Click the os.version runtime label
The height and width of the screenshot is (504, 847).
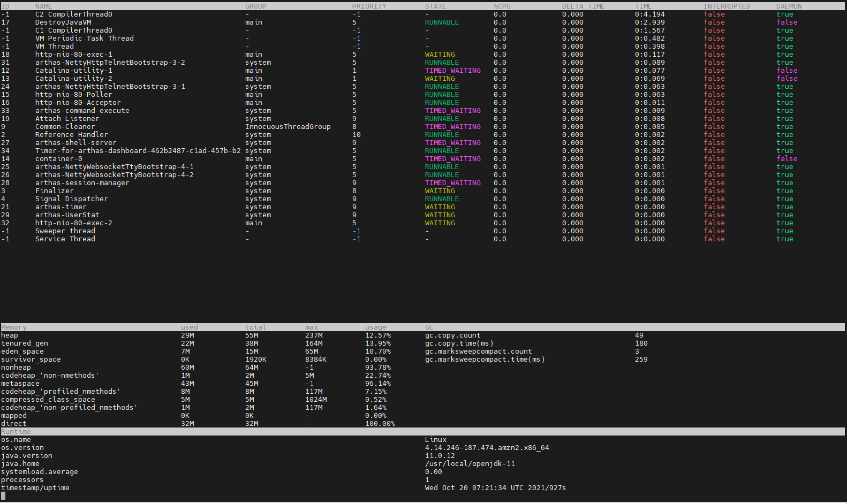(x=22, y=448)
